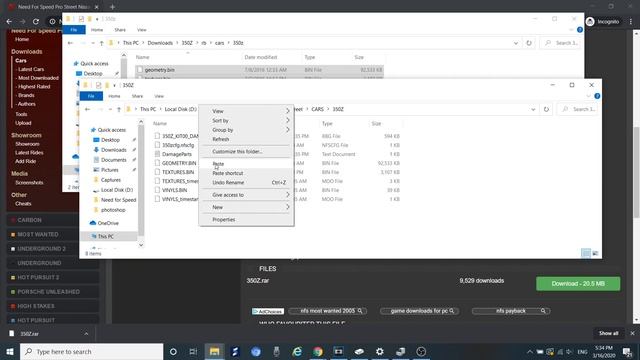Expand the View submenu arrow

coord(288,111)
